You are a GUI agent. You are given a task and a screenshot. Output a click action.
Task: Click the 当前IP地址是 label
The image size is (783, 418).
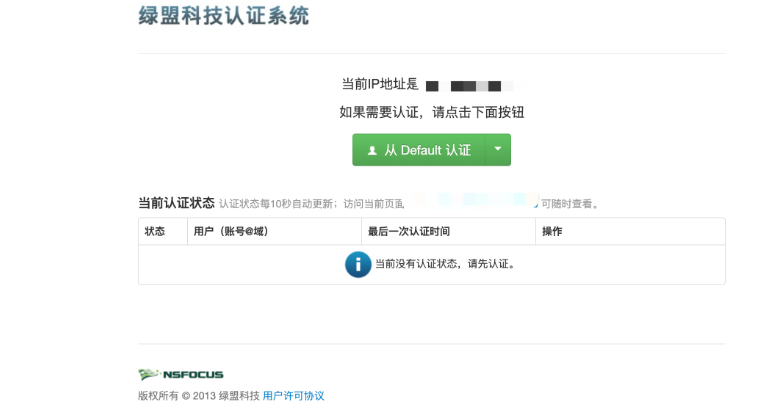380,84
